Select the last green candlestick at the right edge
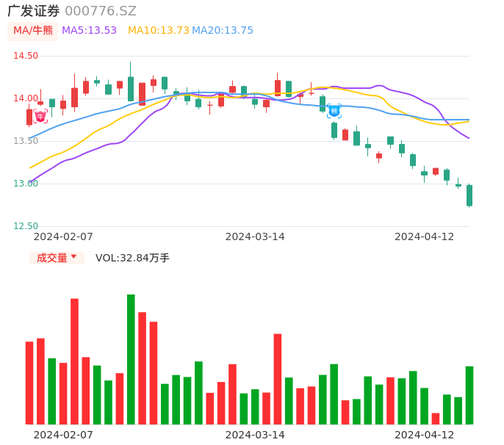 [469, 195]
